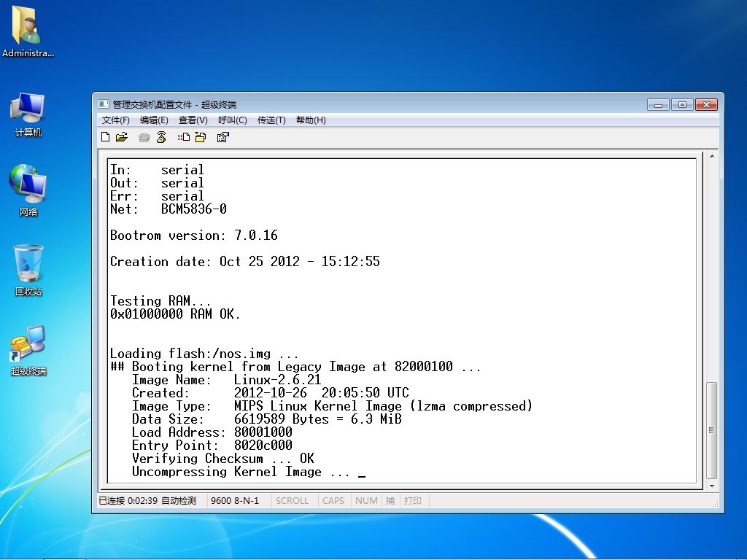Viewport: 747px width, 560px height.
Task: Select the Administrator folder desktop icon
Action: 28,32
